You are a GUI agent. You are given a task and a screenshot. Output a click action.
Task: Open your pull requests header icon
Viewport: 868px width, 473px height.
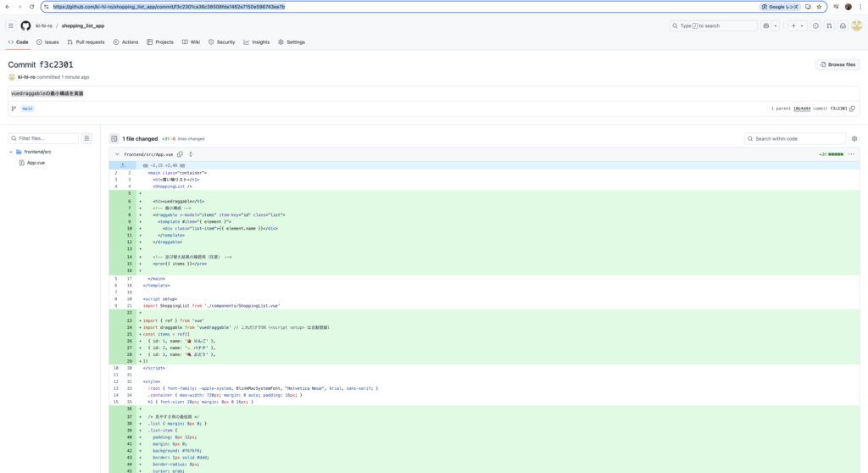pos(829,25)
